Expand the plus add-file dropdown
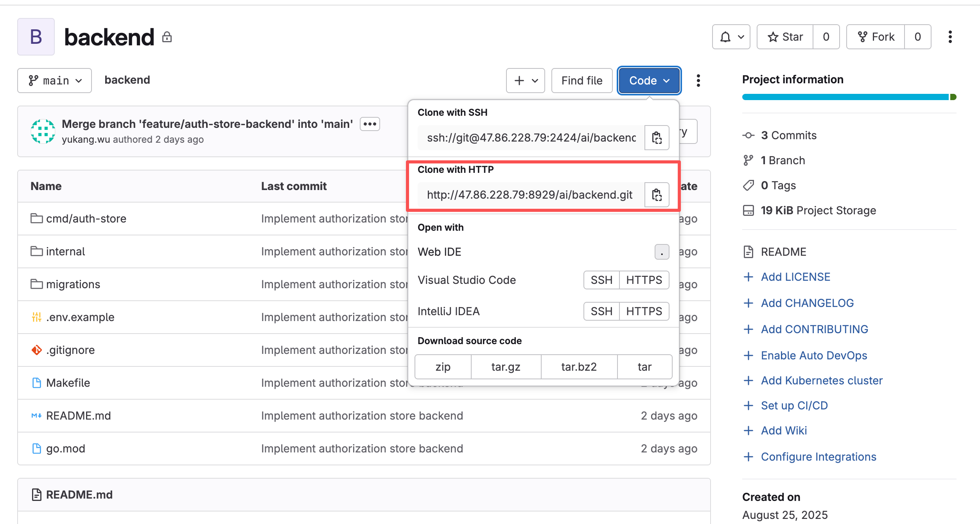Viewport: 980px width, 524px height. click(x=525, y=81)
